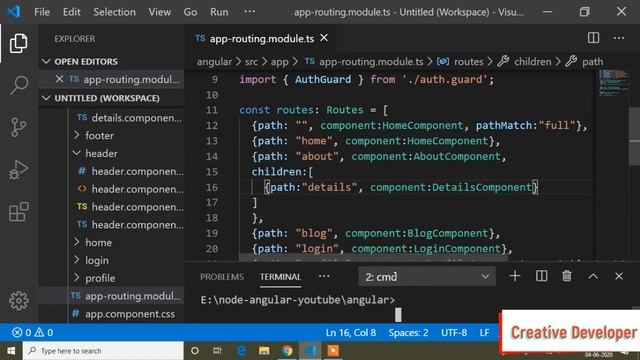This screenshot has width=640, height=360.
Task: Open the Run menu
Action: (219, 12)
